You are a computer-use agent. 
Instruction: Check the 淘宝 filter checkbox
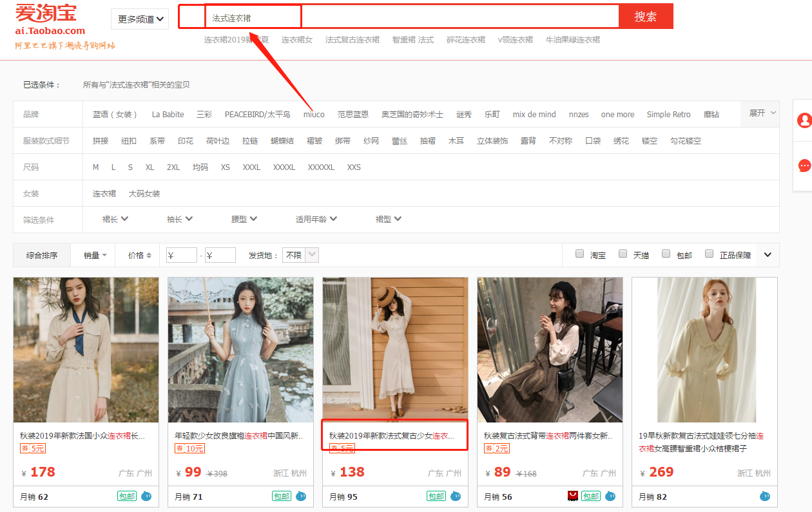click(x=580, y=254)
